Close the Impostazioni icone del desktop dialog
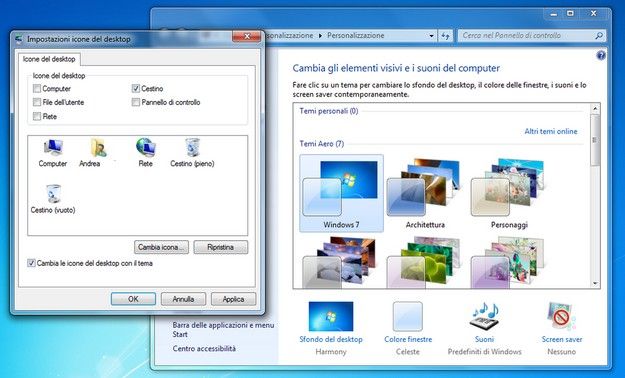The height and width of the screenshot is (378, 625). [x=247, y=36]
